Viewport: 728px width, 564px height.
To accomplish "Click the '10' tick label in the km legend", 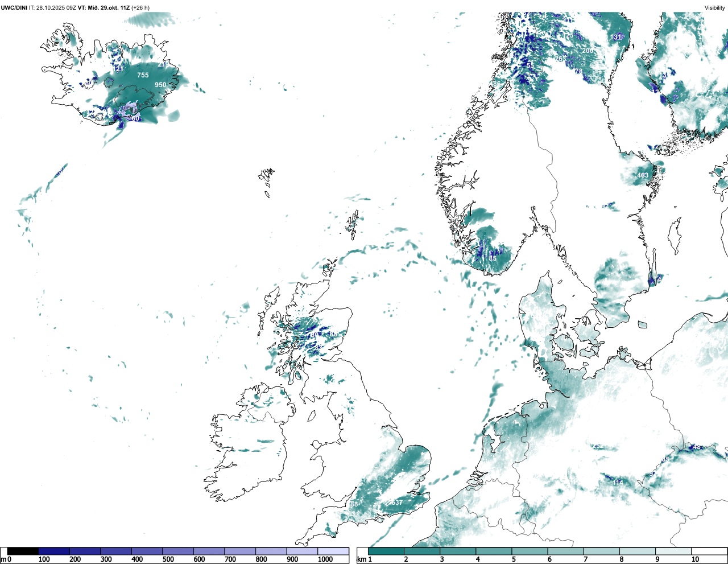I will click(x=696, y=559).
